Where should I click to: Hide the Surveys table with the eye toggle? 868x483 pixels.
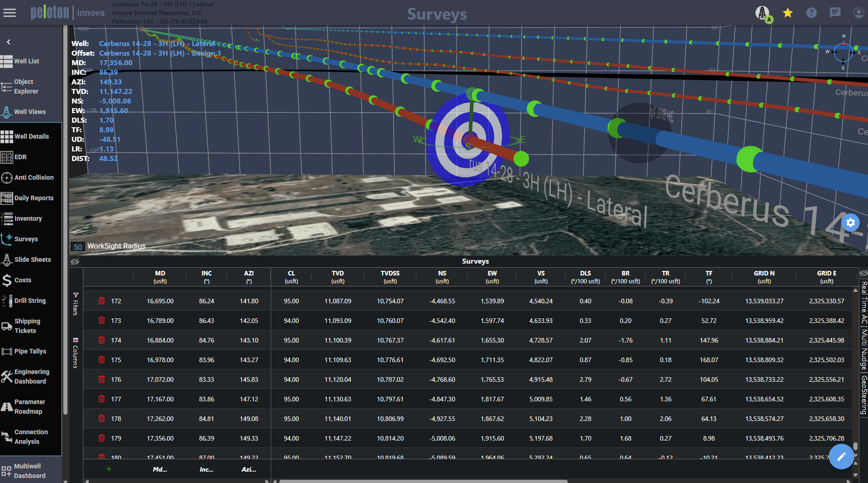(75, 262)
